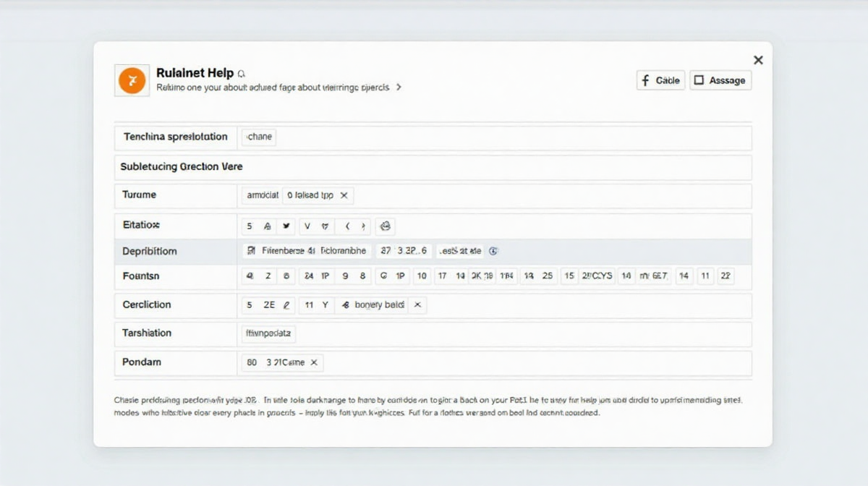Toggle the Assage checkbox button
This screenshot has height=486, width=868.
click(720, 80)
